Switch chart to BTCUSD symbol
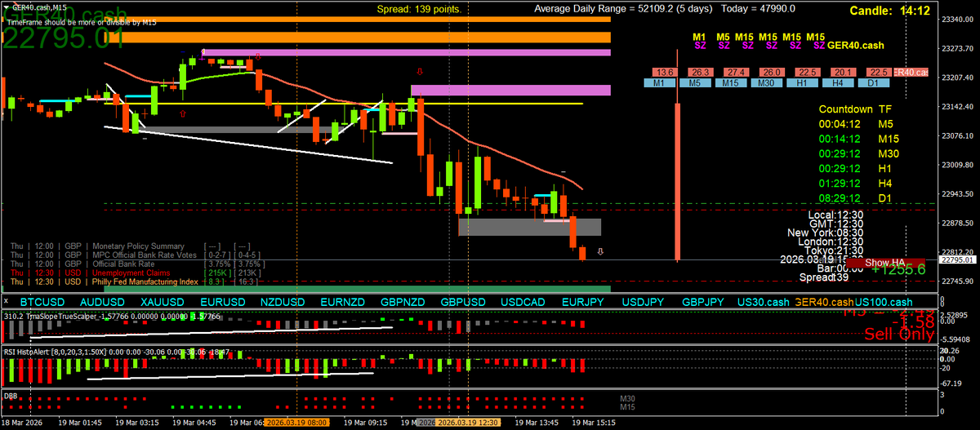 [41, 302]
